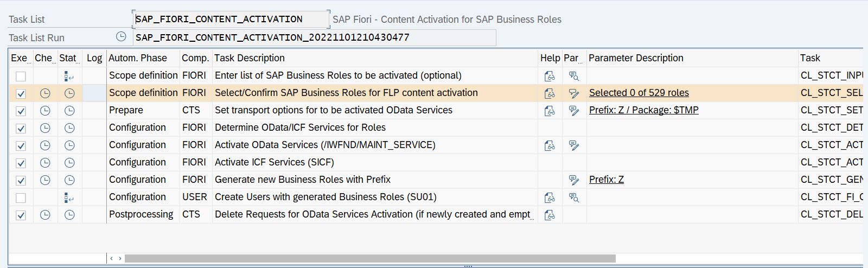868x268 pixels.
Task: Open parameter icon for Select/Confirm SAP Business Roles
Action: pyautogui.click(x=573, y=93)
